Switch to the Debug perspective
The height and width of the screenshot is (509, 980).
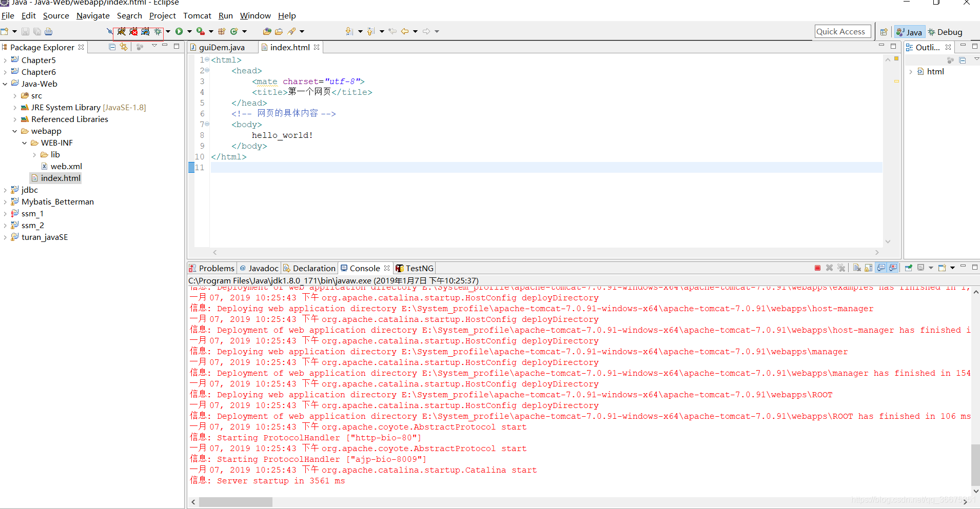coord(945,32)
